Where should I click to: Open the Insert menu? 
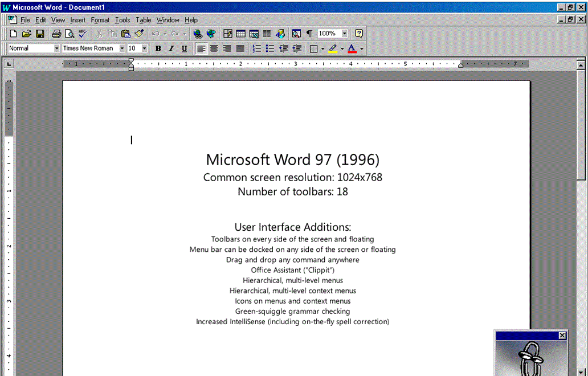tap(77, 20)
